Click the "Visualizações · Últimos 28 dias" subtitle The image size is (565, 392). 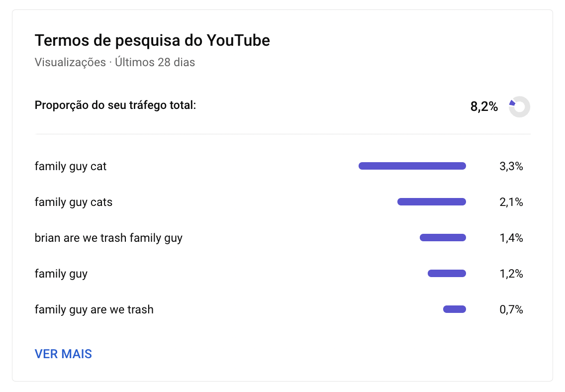[x=115, y=63]
